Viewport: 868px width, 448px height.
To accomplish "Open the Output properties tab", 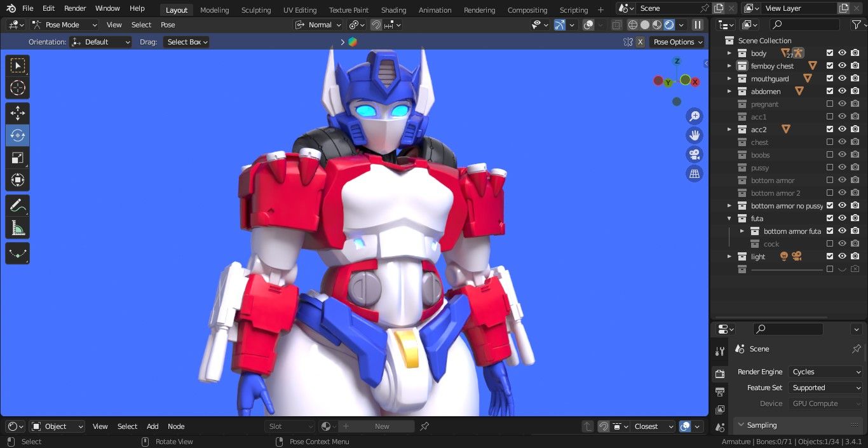I will click(720, 391).
